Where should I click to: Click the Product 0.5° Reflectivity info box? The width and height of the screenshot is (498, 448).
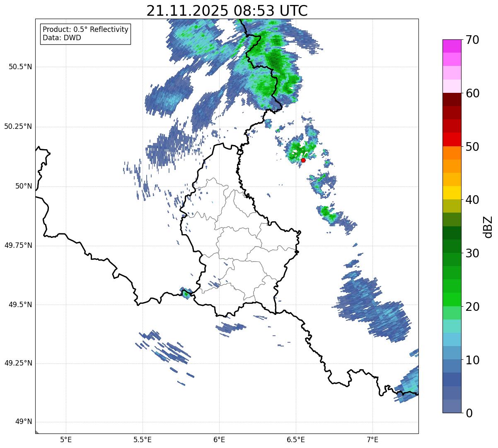click(85, 34)
